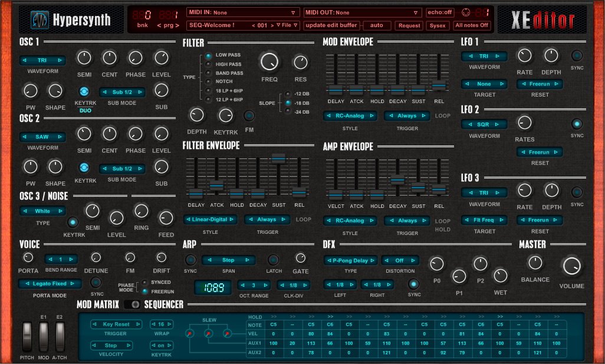Click the voice PORTA knob

click(28, 257)
